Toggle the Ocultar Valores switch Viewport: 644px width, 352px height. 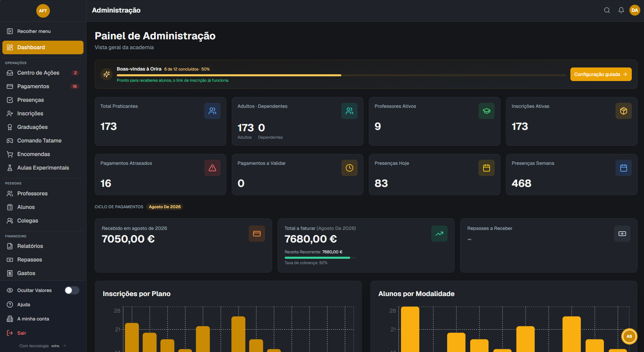point(72,290)
